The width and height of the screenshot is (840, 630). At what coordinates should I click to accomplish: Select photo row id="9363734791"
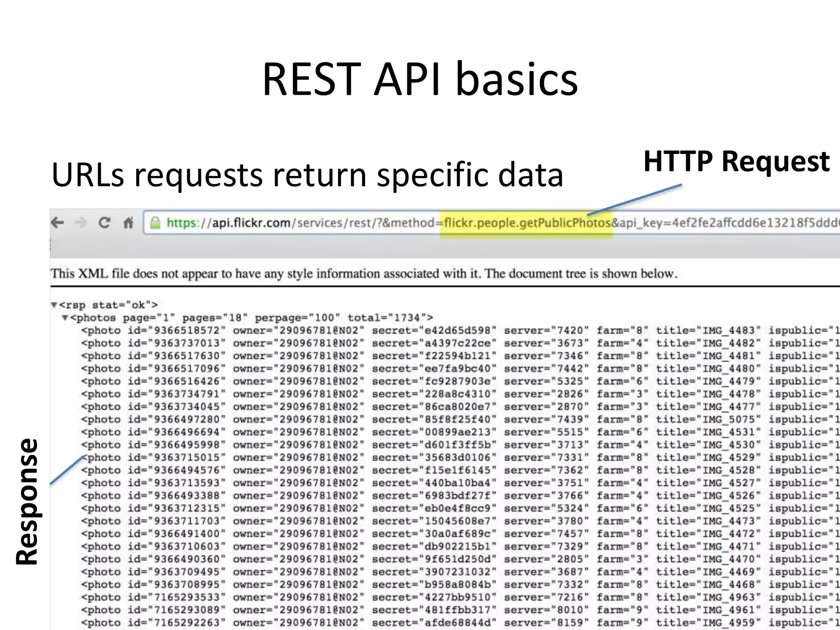click(460, 394)
